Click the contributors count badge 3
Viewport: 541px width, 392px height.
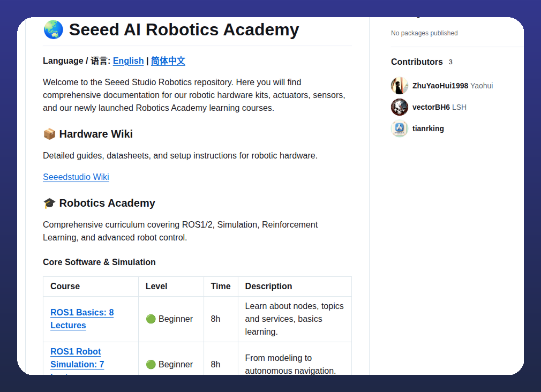(450, 62)
